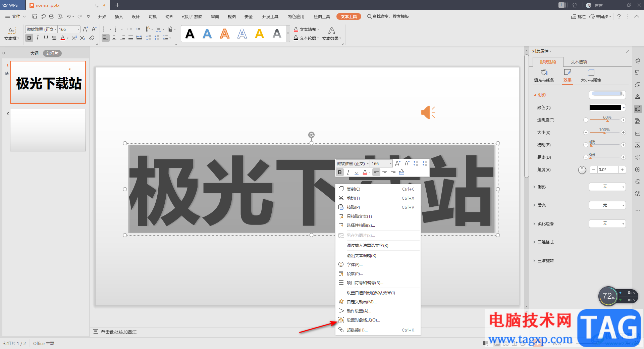The height and width of the screenshot is (349, 644).
Task: Select the yellow preset text style A
Action: (x=260, y=34)
